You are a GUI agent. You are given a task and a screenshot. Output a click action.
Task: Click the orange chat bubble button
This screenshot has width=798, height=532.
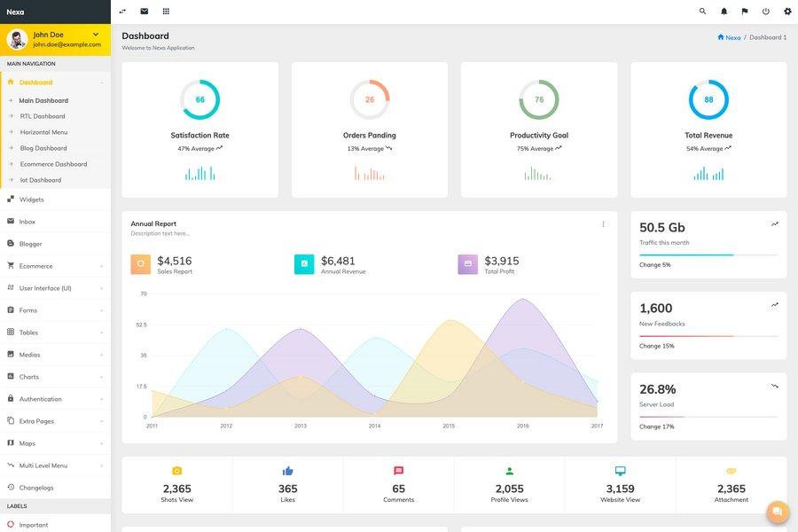pyautogui.click(x=777, y=512)
